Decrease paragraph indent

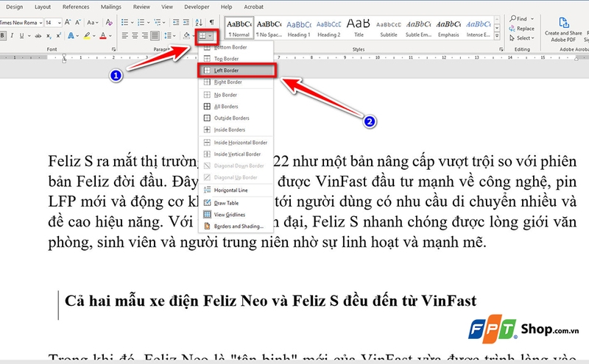(176, 23)
